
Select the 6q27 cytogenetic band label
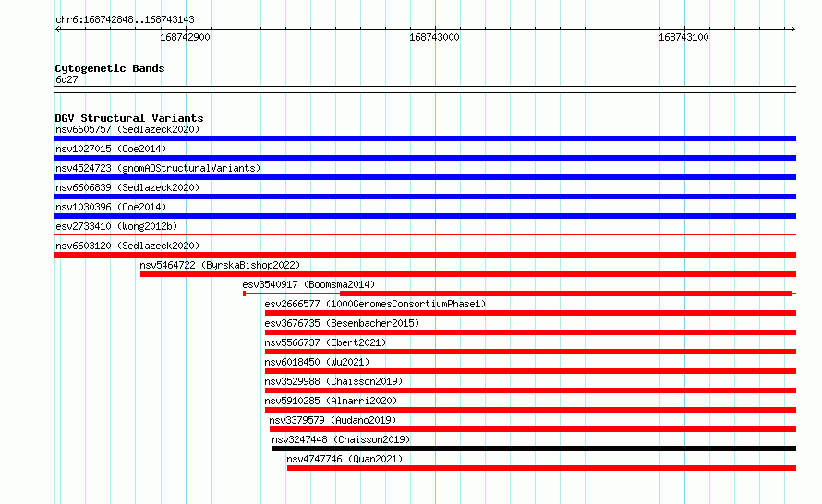coord(66,79)
